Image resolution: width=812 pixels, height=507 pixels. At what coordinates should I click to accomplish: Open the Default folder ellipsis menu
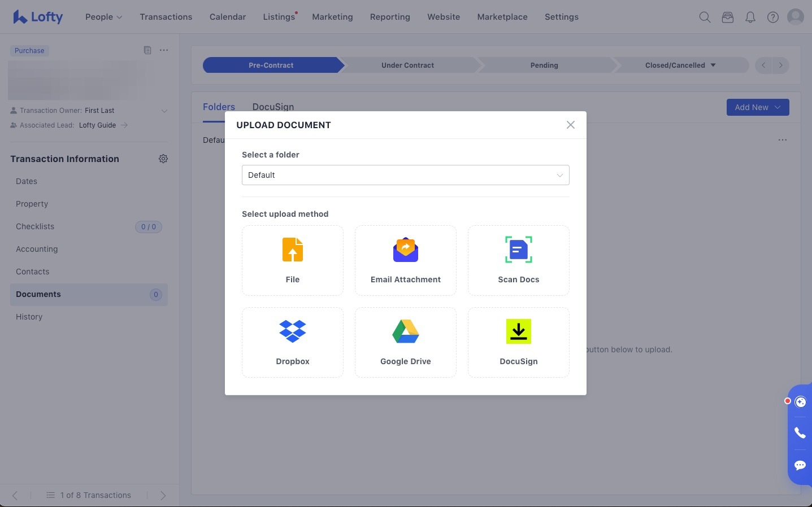(783, 140)
